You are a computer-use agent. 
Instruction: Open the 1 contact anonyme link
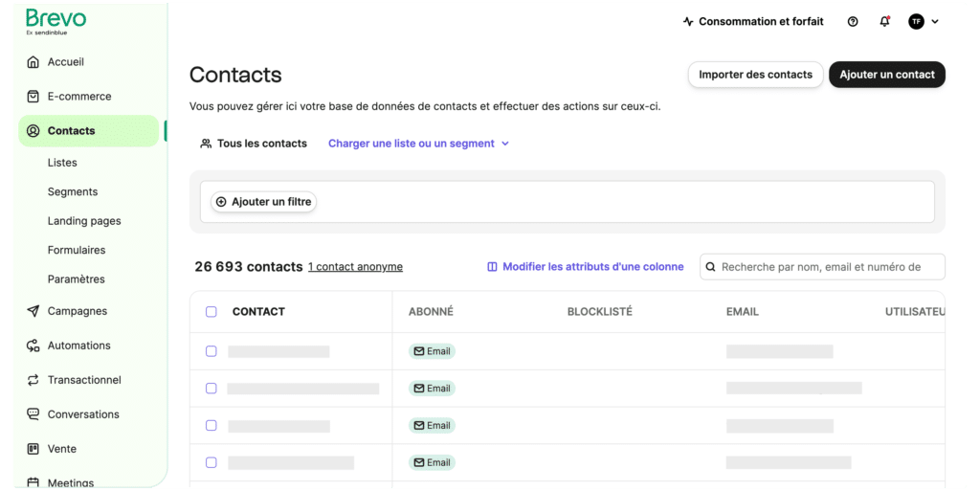click(355, 267)
